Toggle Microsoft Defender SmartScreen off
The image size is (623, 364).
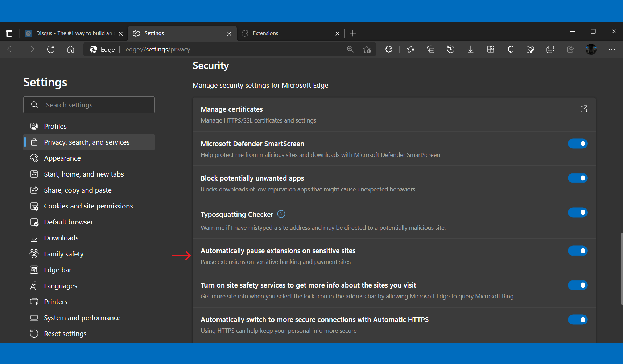(x=578, y=144)
